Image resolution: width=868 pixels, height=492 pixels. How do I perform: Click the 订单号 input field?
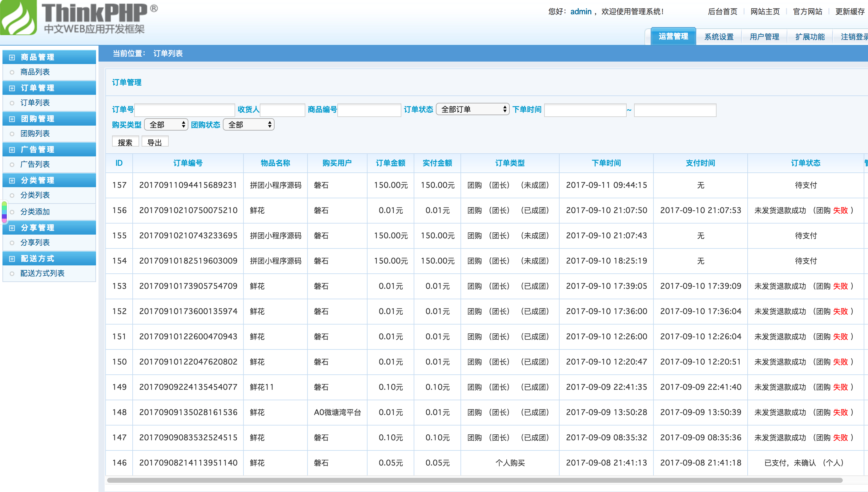tap(184, 110)
